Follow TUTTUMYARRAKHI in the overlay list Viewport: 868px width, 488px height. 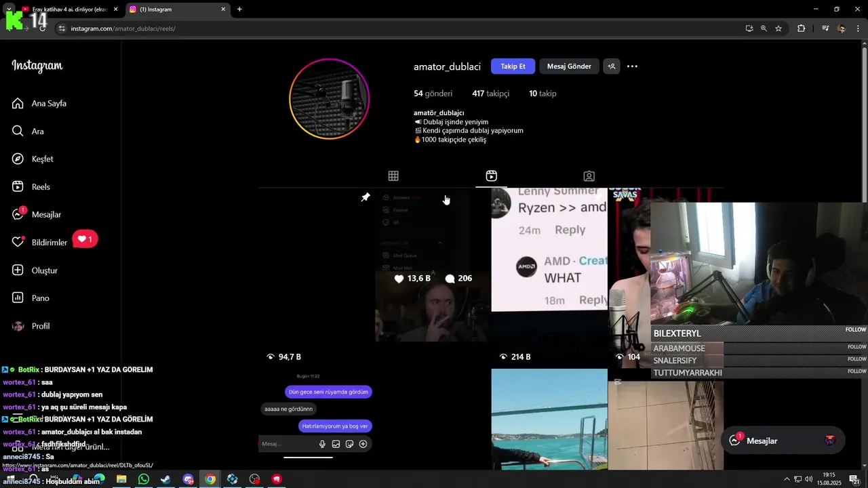856,371
